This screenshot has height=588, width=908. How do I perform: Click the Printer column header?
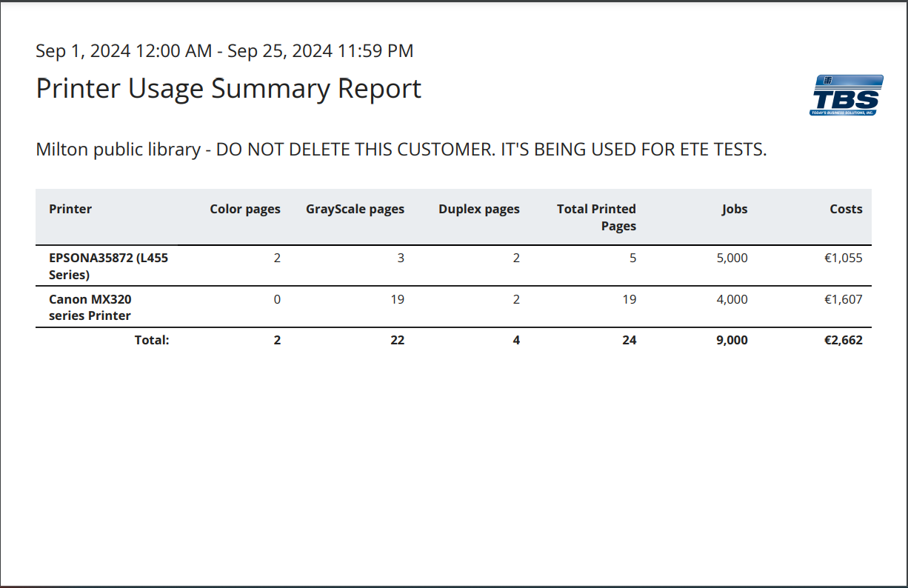click(70, 209)
